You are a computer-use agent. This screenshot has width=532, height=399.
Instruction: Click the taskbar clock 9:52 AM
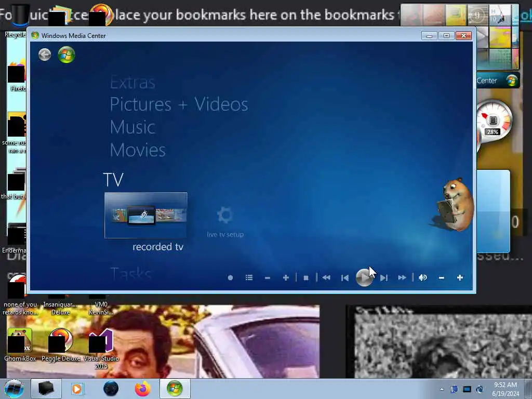point(506,389)
